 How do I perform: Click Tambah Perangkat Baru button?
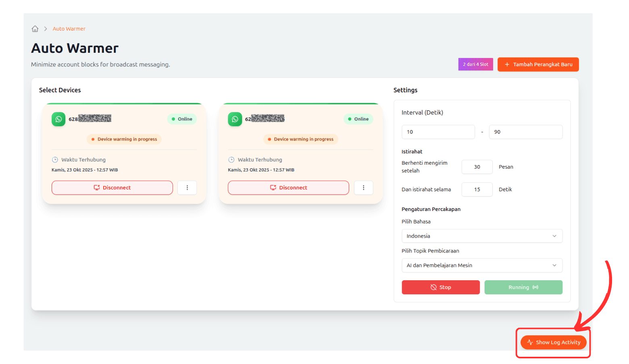tap(538, 64)
